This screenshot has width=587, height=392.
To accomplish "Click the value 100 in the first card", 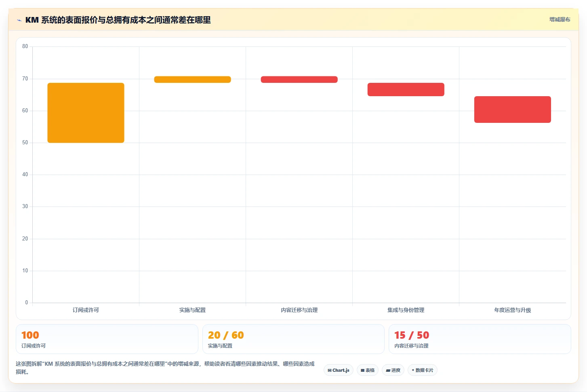I will 30,335.
